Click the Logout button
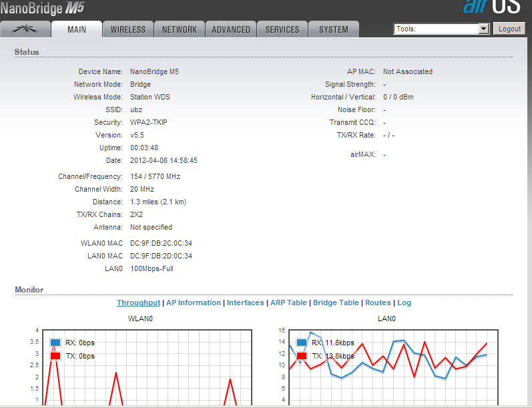Viewport: 532px width, 408px height. [509, 29]
